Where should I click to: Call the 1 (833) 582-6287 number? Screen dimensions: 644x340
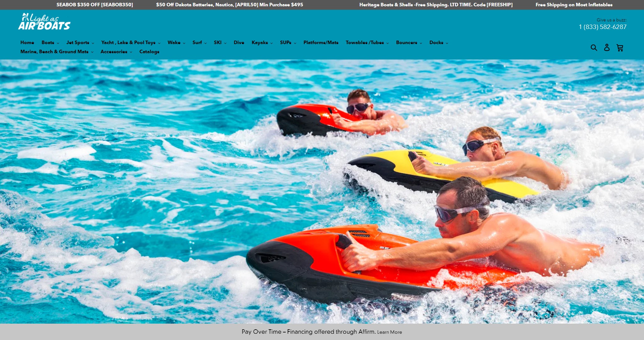point(602,27)
